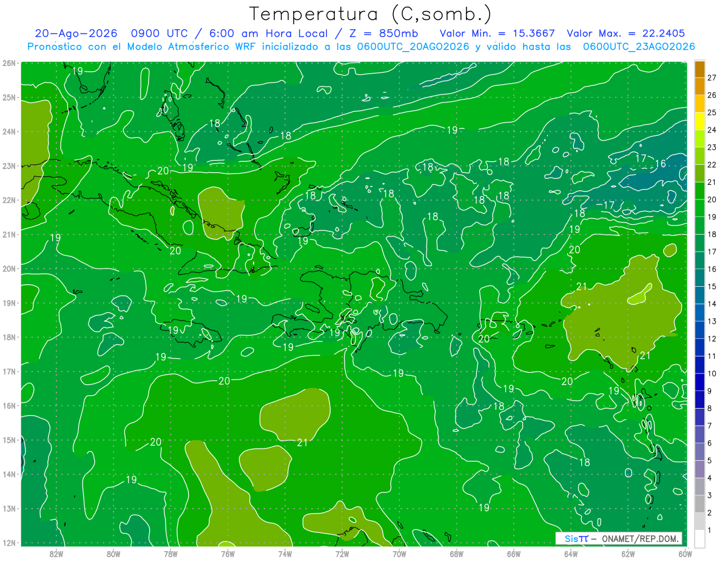
Task: Select the color bar number 14
Action: pyautogui.click(x=712, y=304)
